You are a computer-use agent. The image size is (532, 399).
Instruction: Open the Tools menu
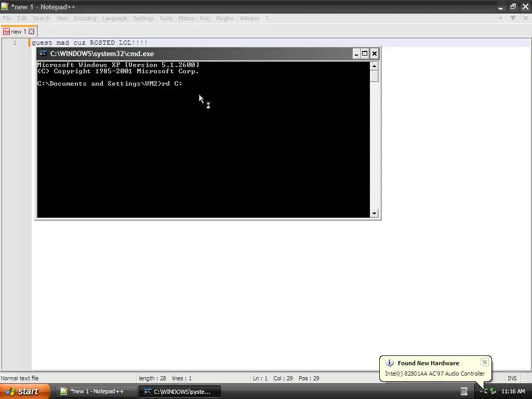click(166, 18)
